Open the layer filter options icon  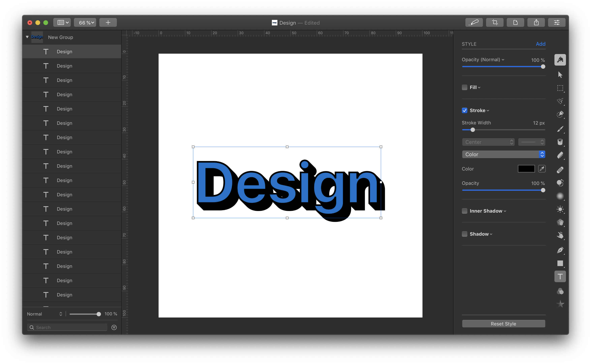114,327
